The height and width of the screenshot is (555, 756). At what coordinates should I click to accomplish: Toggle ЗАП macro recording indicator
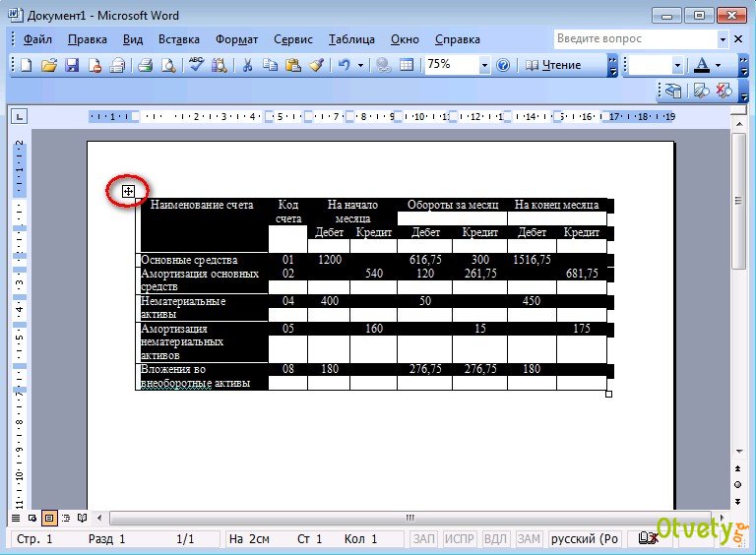click(x=423, y=539)
